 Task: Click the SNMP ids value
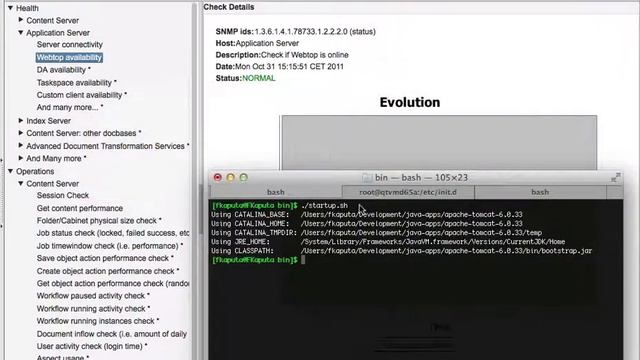point(315,31)
